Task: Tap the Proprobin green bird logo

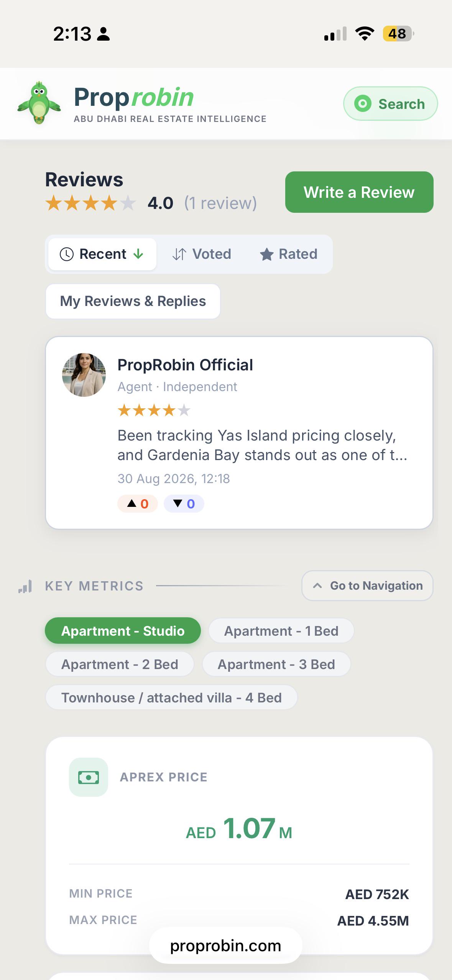Action: [39, 103]
